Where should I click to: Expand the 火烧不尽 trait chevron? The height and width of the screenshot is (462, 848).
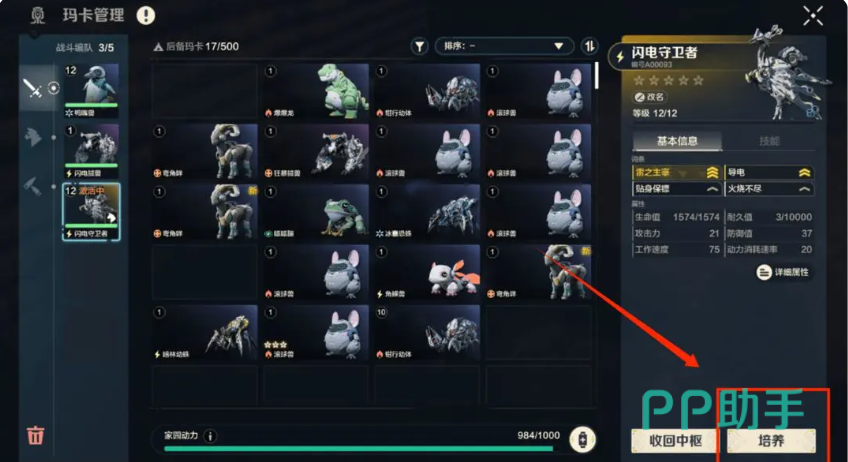[x=804, y=189]
